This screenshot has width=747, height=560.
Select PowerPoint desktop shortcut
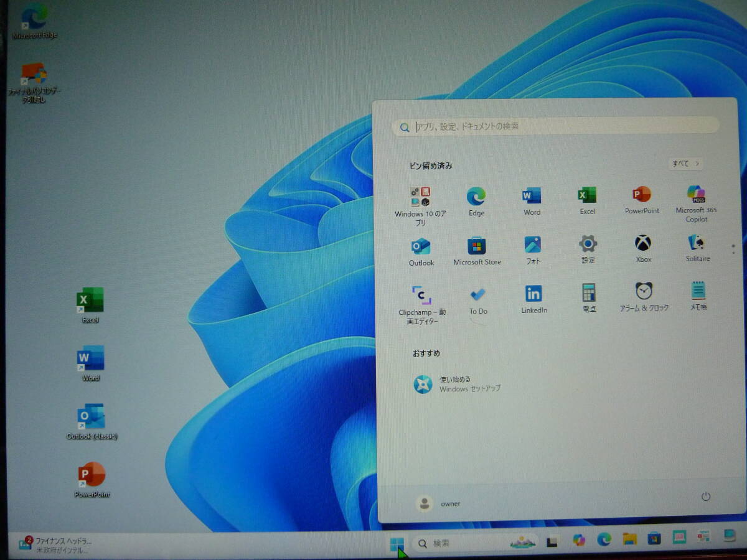(x=92, y=480)
